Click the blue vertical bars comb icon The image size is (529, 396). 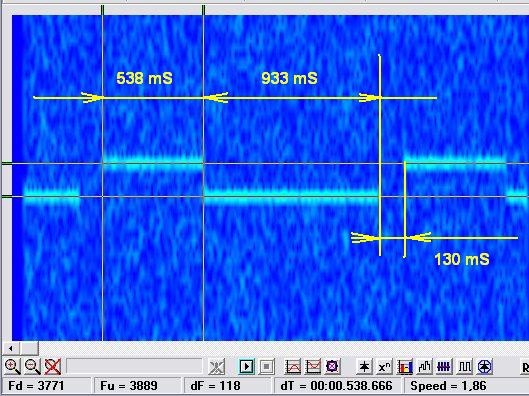point(444,366)
